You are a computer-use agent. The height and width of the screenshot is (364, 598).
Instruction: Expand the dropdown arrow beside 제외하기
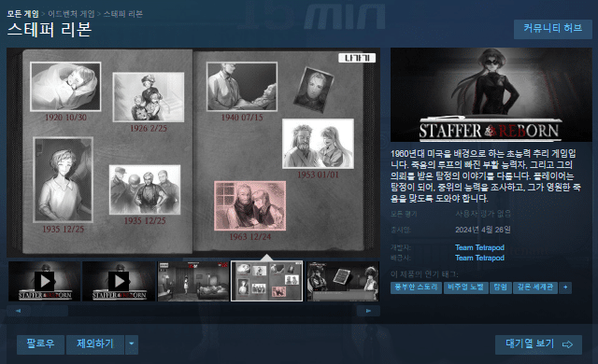(132, 344)
